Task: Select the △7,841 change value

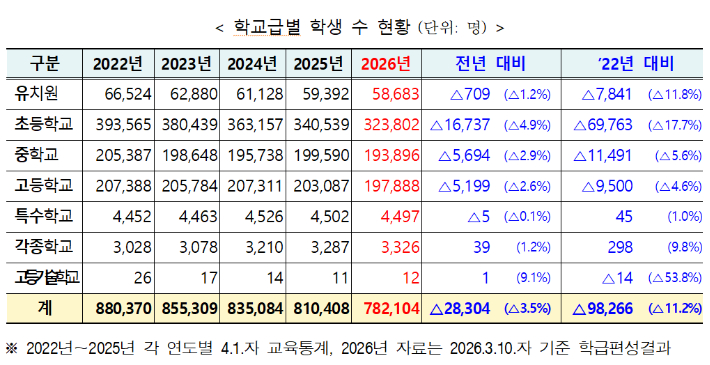Action: pos(606,95)
